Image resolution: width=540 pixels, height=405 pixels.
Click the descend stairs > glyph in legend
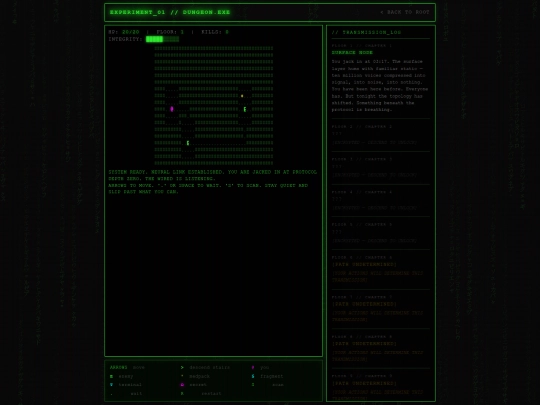(182, 367)
